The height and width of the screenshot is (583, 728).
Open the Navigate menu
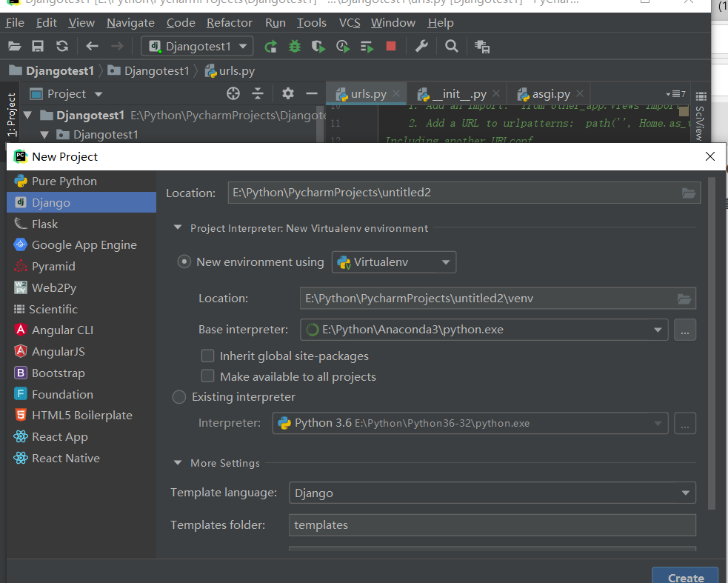tap(130, 23)
